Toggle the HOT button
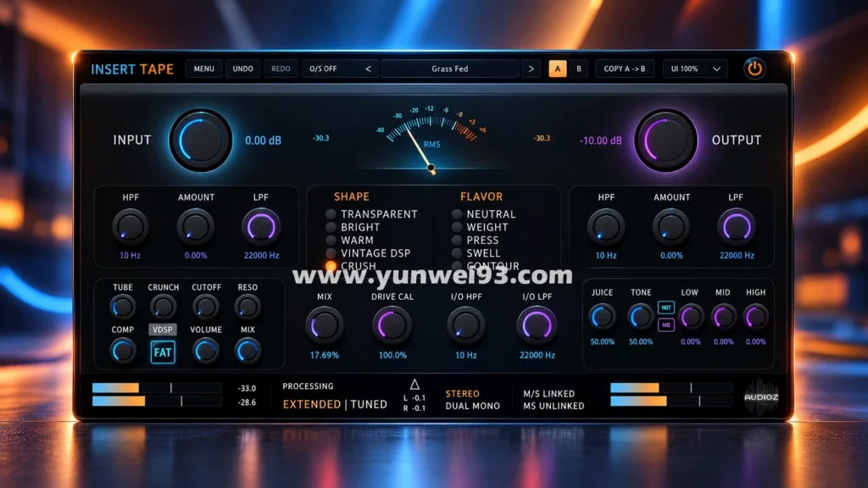Image resolution: width=868 pixels, height=488 pixels. point(666,307)
